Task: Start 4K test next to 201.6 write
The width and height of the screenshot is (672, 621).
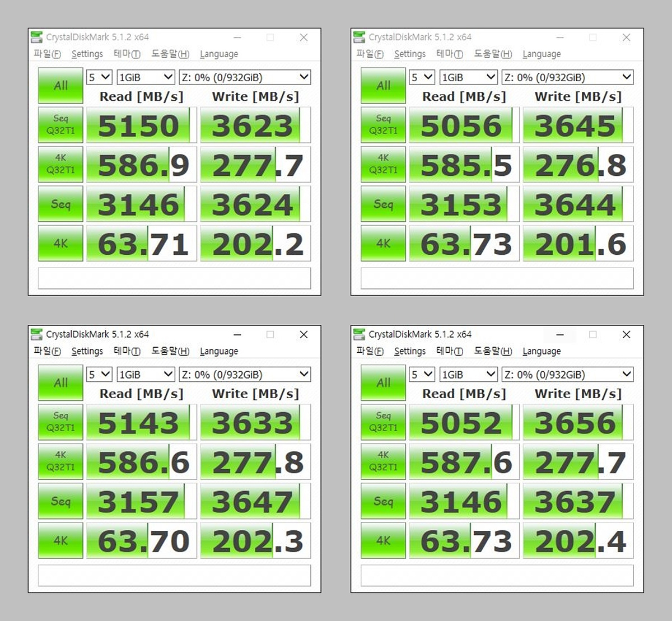Action: tap(383, 243)
